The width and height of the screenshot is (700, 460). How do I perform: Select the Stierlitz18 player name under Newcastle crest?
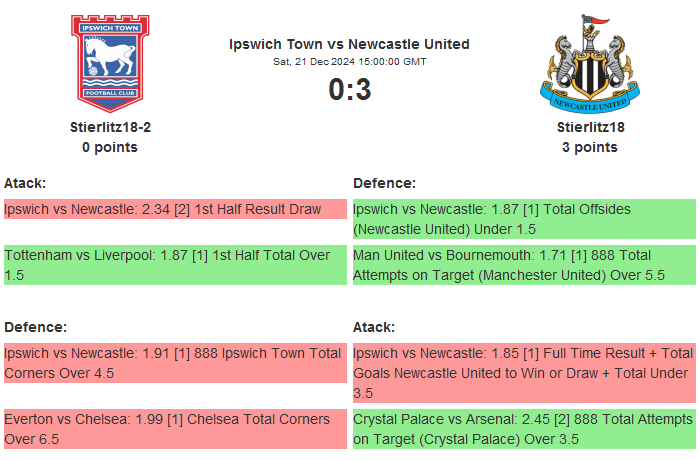(x=590, y=127)
